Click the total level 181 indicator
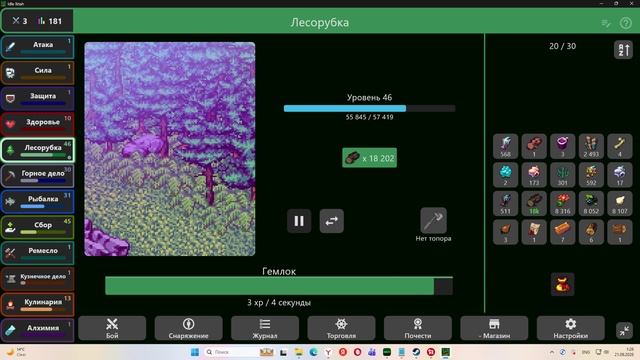640x360 pixels. tap(50, 21)
